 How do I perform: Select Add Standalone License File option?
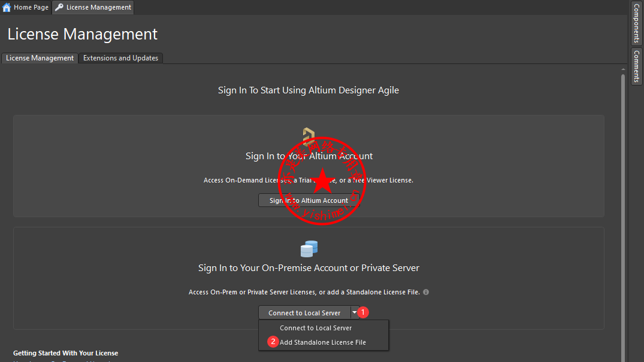(x=322, y=342)
